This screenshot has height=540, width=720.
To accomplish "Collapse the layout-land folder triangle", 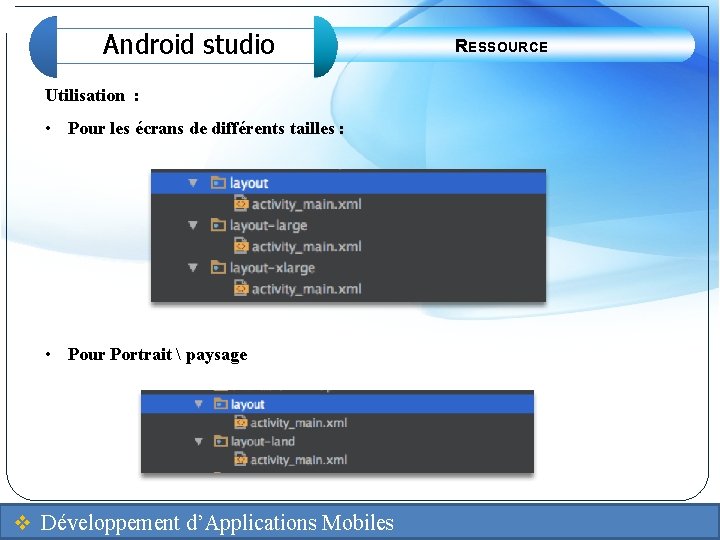I will pyautogui.click(x=198, y=441).
